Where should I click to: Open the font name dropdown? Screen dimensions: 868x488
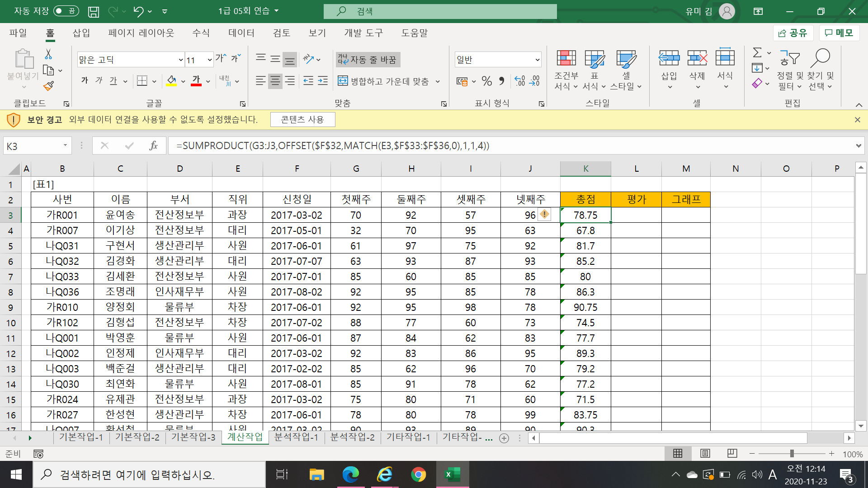pyautogui.click(x=180, y=60)
